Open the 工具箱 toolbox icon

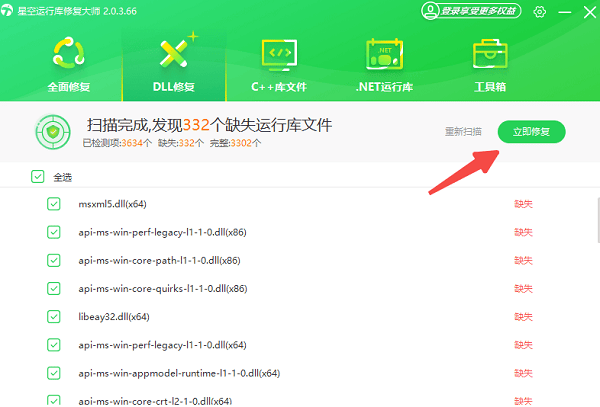point(488,53)
